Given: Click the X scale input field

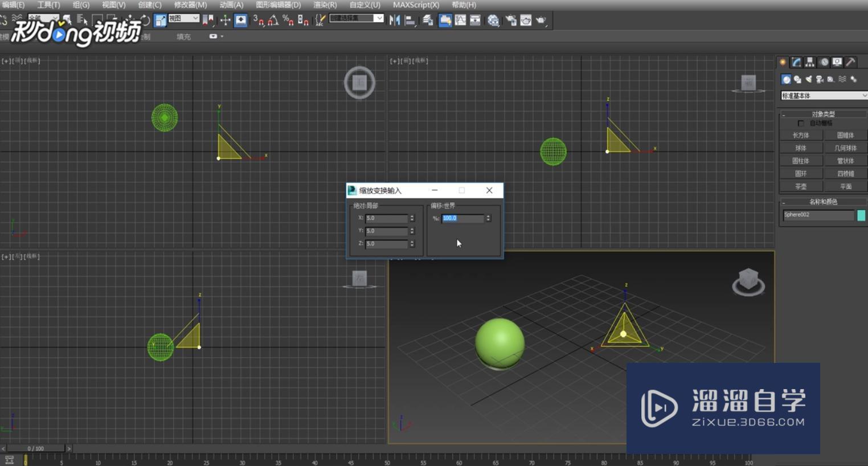Looking at the screenshot, I should pos(386,218).
